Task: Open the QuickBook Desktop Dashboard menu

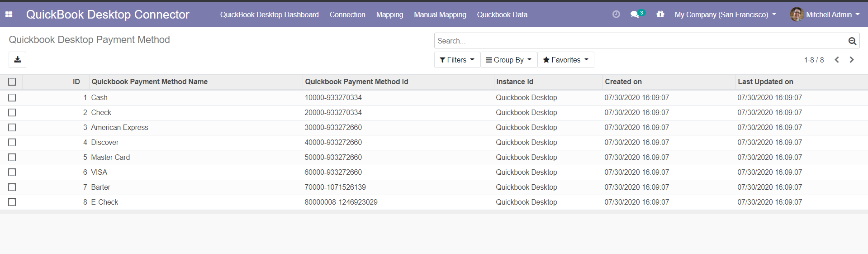Action: point(270,14)
